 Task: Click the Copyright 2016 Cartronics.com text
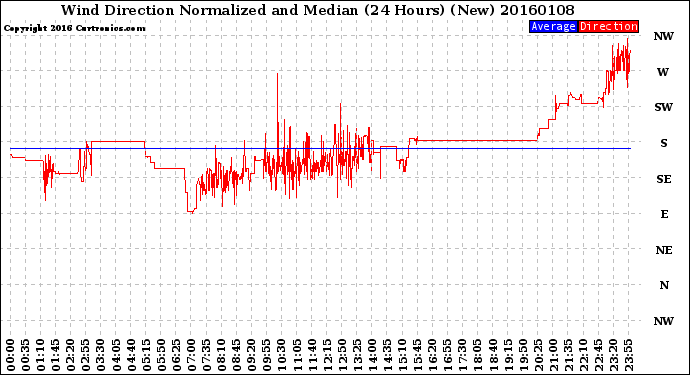point(74,28)
